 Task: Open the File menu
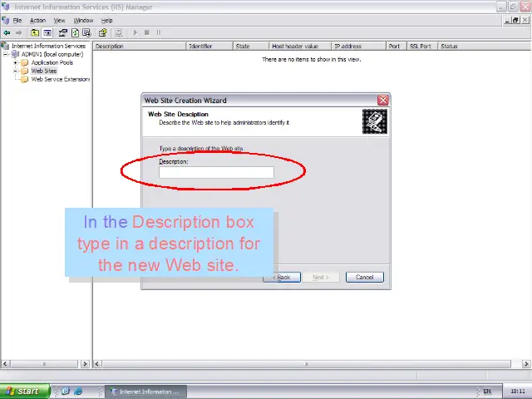[17, 21]
